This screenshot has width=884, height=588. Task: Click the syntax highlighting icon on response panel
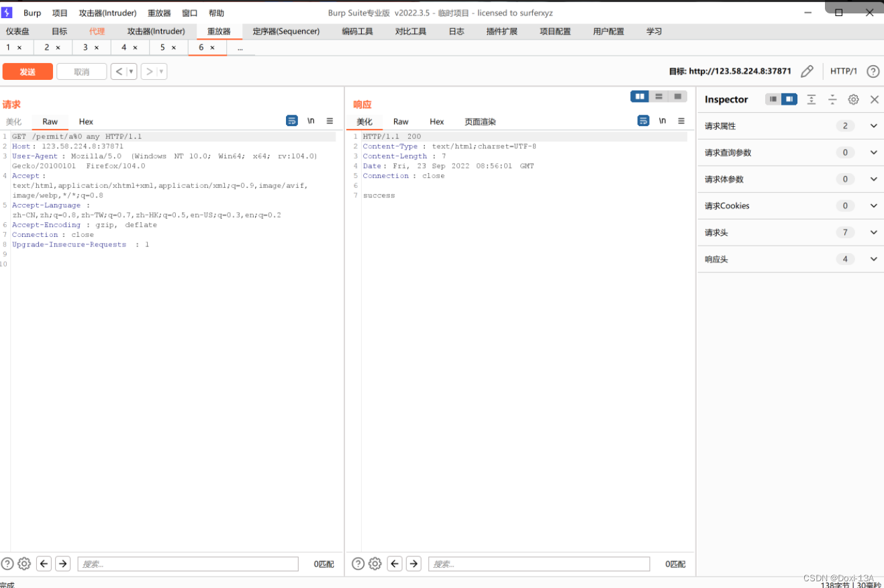(643, 120)
